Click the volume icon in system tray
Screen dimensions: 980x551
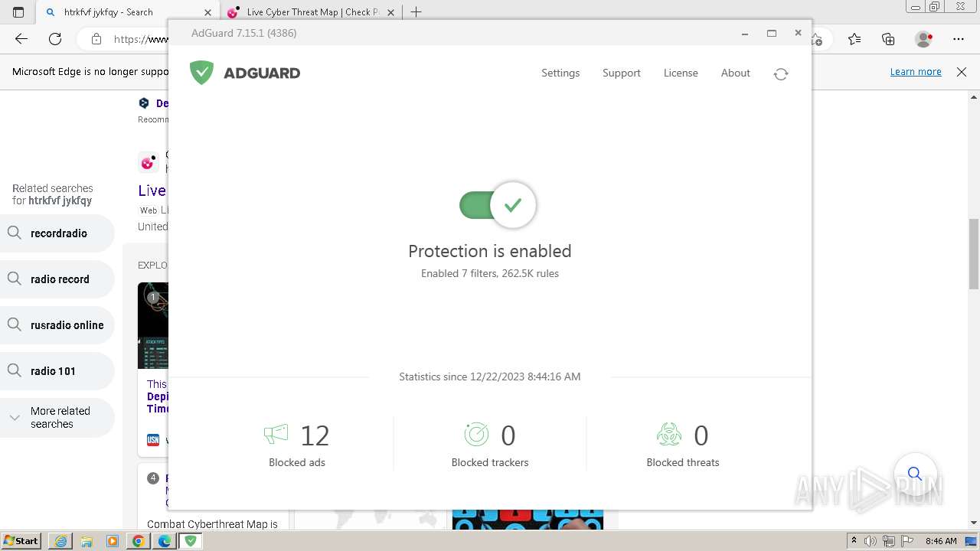pos(871,541)
